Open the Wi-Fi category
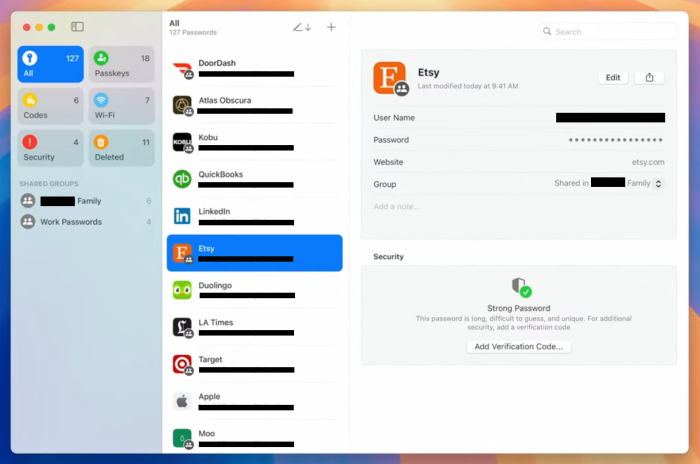This screenshot has width=700, height=464. (x=121, y=106)
